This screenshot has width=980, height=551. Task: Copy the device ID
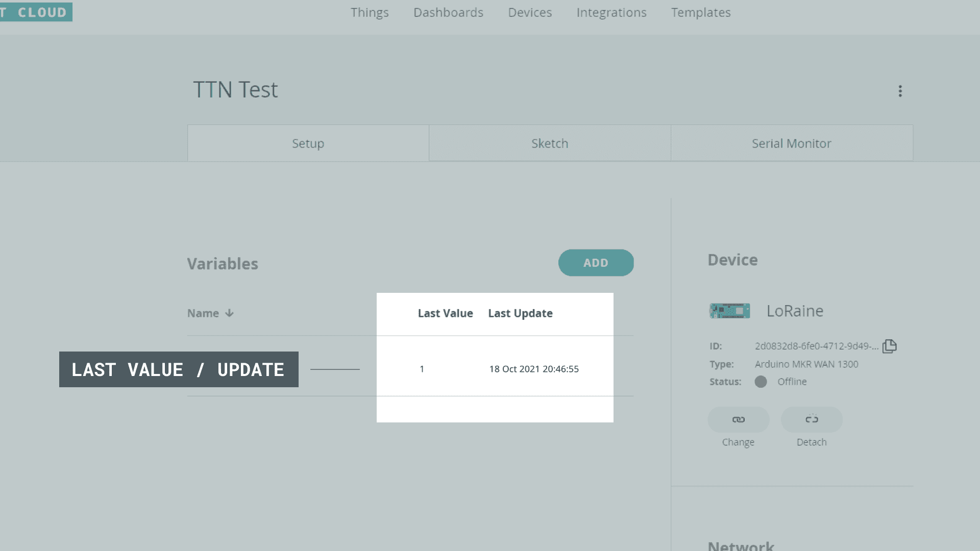click(x=889, y=346)
